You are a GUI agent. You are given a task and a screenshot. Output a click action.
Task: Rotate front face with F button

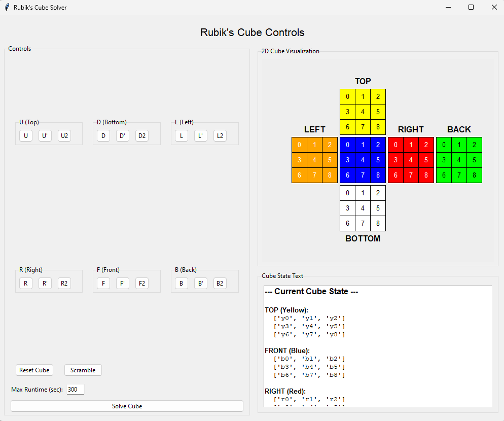pos(103,284)
